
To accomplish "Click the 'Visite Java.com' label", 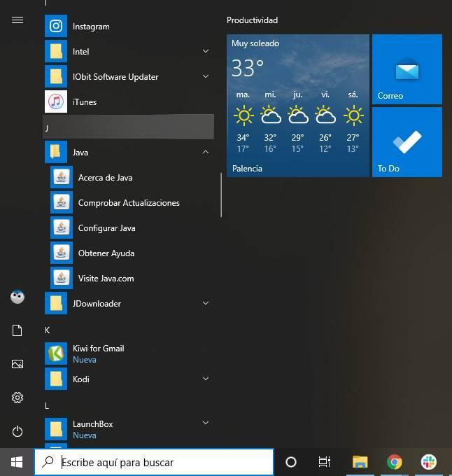I will pyautogui.click(x=106, y=279).
